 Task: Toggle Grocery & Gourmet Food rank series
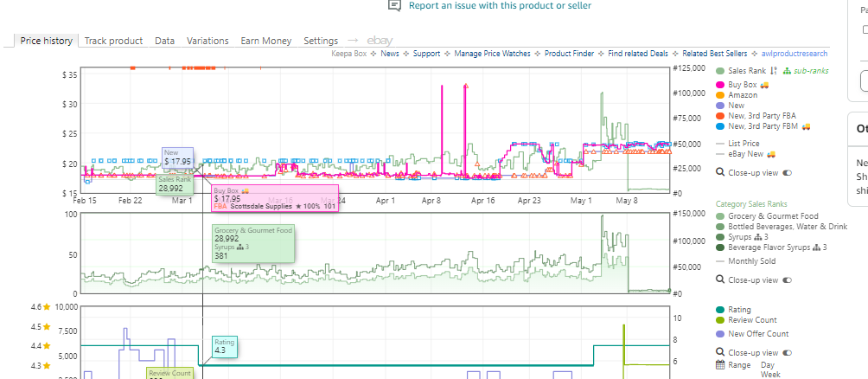pos(720,216)
